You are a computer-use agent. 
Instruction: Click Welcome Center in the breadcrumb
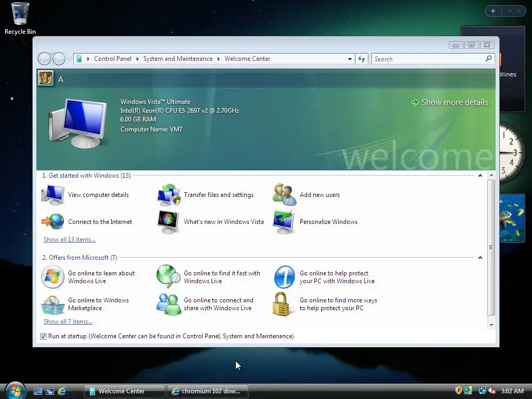[x=247, y=59]
